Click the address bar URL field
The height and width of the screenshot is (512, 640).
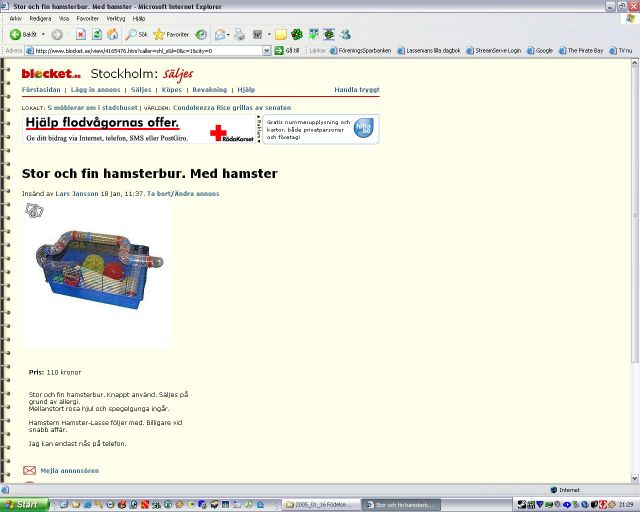(143, 51)
